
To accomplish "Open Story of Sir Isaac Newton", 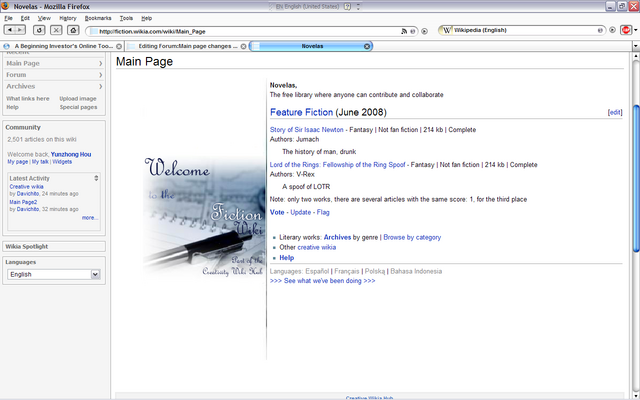I will [x=307, y=130].
